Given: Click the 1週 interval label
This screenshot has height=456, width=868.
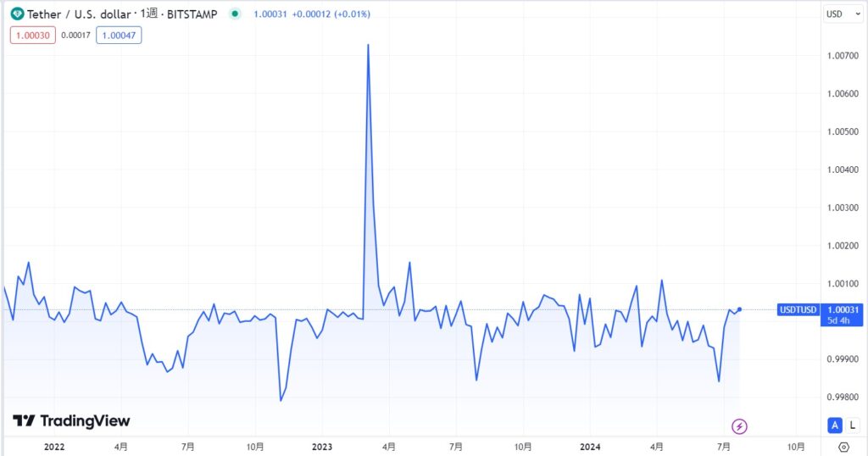Looking at the screenshot, I should point(149,14).
